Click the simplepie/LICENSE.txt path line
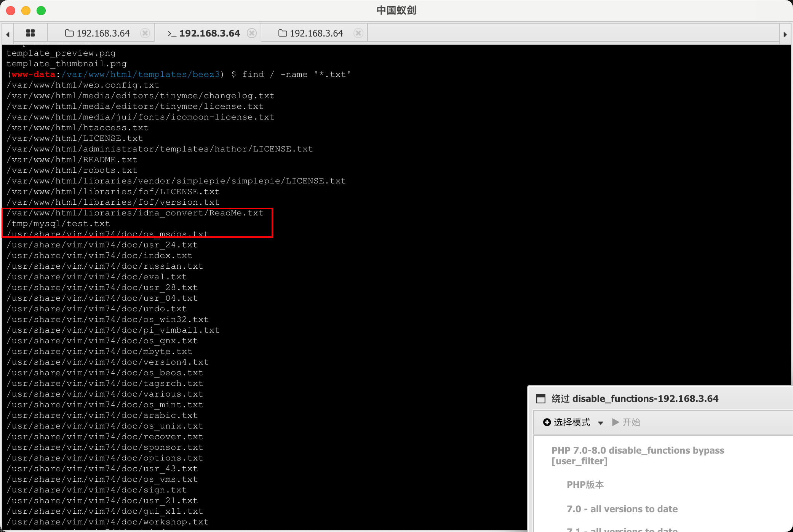The width and height of the screenshot is (793, 532). pyautogui.click(x=176, y=181)
